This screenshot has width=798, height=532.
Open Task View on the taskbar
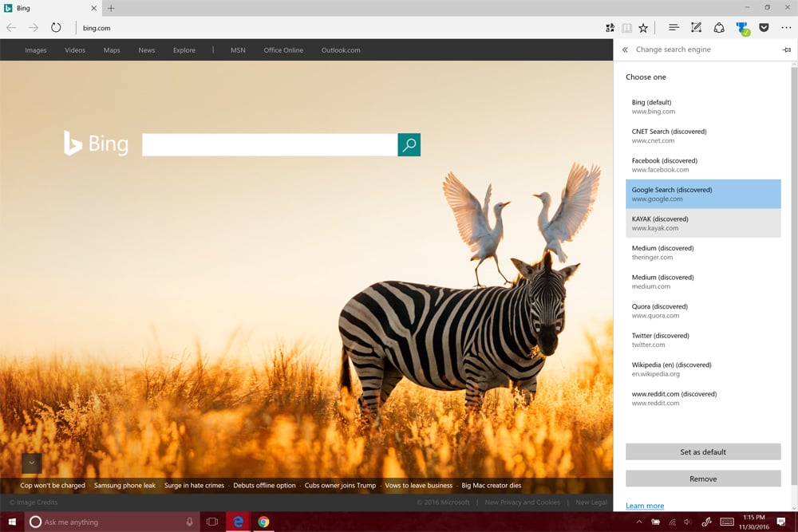tap(212, 522)
